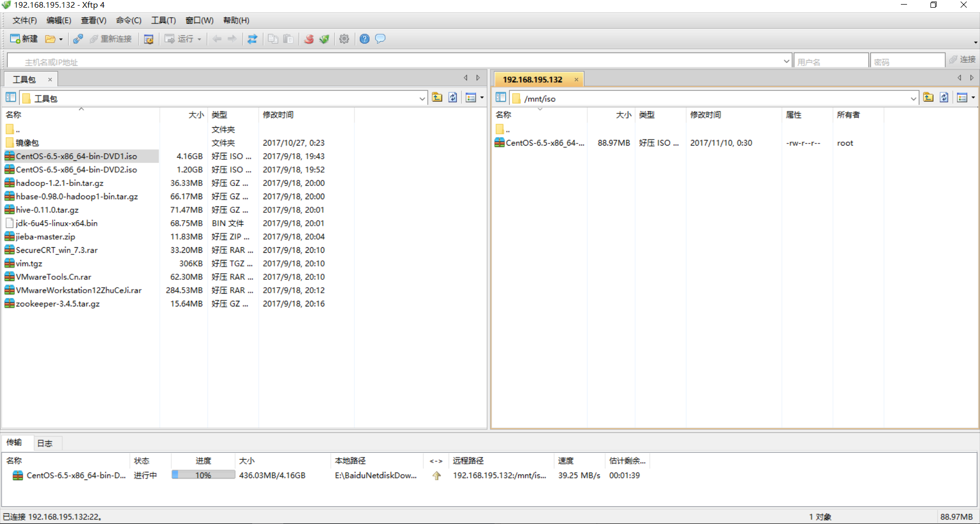
Task: Open the 运行 dropdown arrow
Action: (x=199, y=39)
